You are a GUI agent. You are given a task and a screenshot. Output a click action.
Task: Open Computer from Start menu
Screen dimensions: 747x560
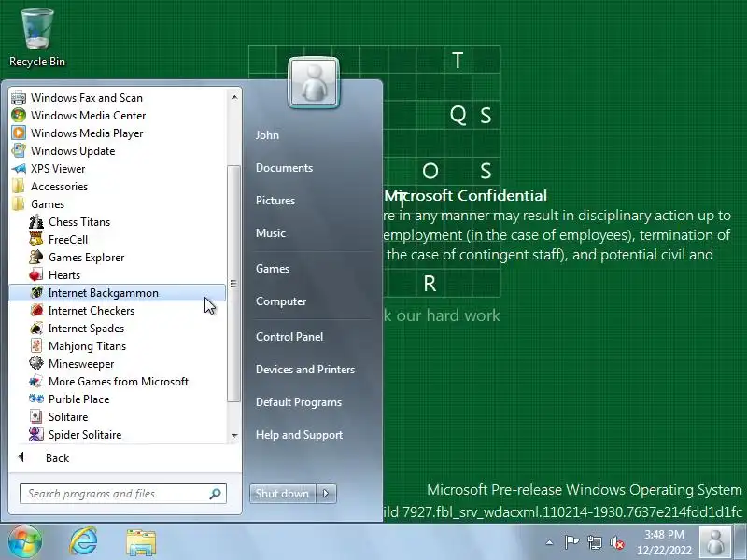coord(281,301)
